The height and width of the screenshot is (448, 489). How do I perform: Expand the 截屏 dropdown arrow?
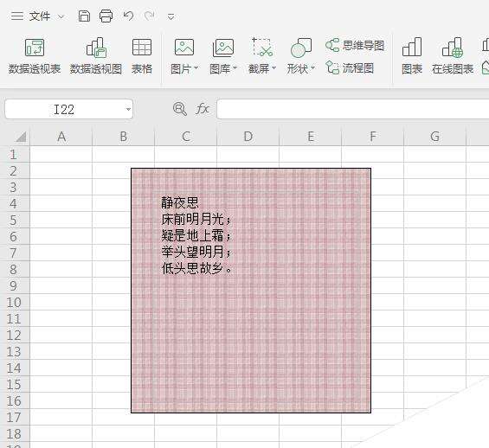[273, 68]
